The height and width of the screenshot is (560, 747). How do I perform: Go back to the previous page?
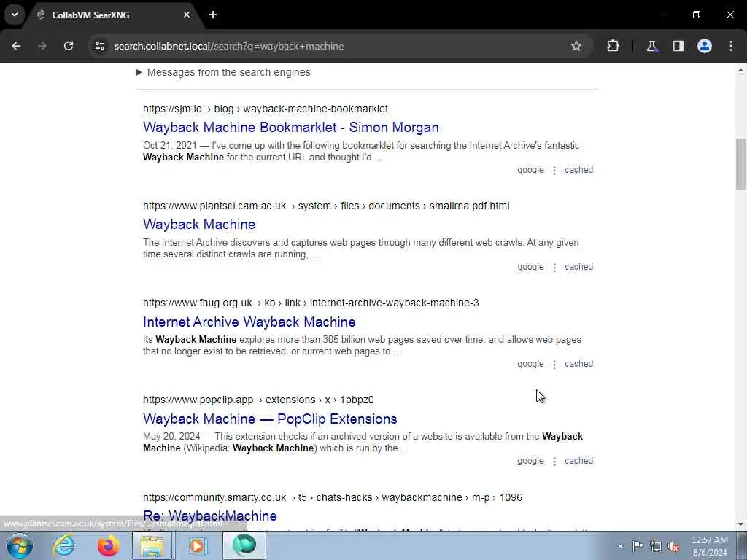click(16, 46)
